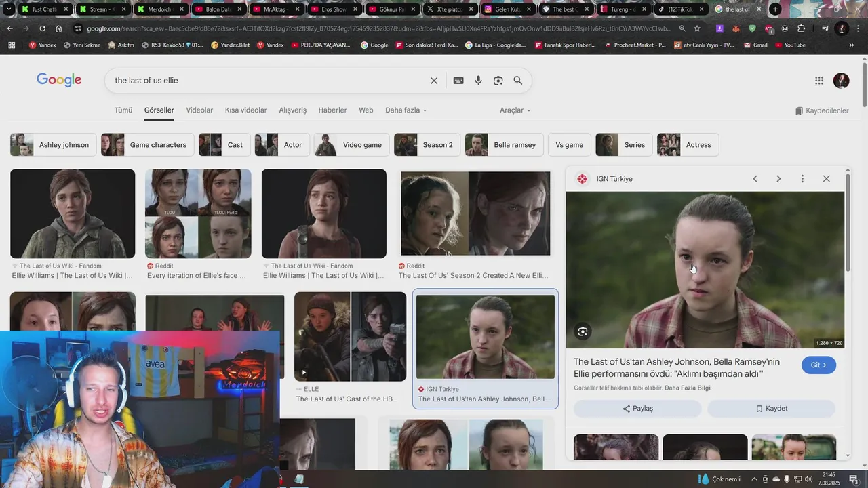This screenshot has width=868, height=488.
Task: Show the previous image in the preview panel
Action: click(755, 178)
